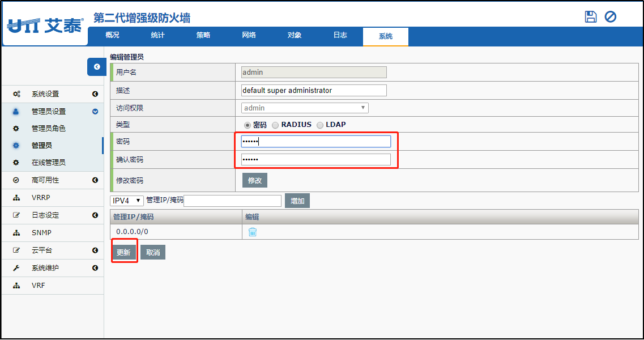This screenshot has width=644, height=340.
Task: Switch to the 网络 tab
Action: point(249,35)
